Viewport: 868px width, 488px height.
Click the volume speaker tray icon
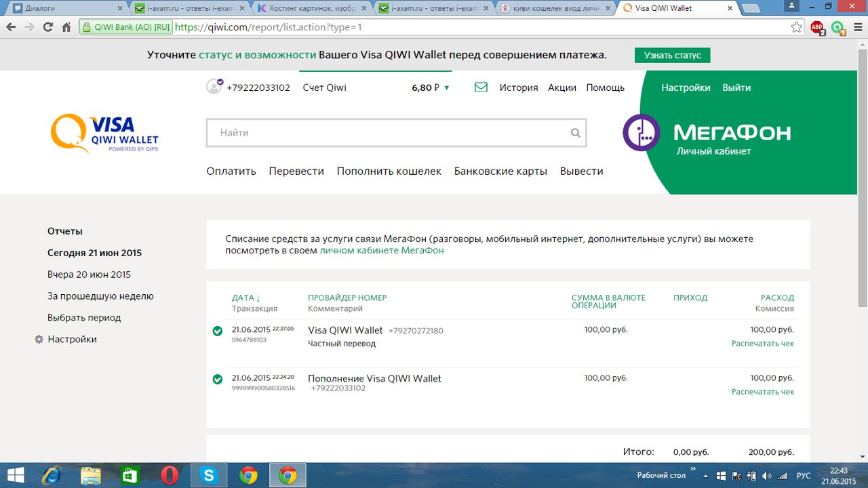coord(767,476)
